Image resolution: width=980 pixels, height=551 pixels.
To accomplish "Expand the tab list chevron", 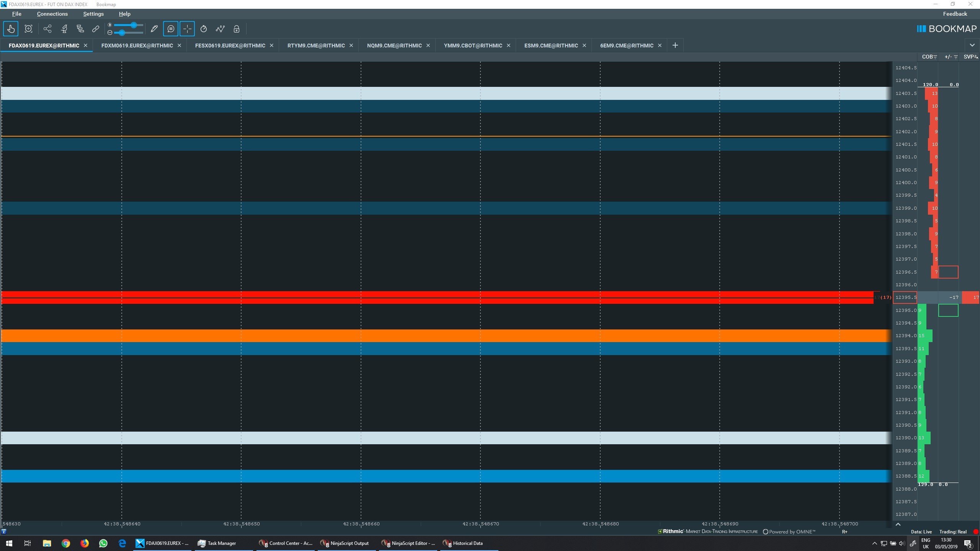I will (972, 46).
